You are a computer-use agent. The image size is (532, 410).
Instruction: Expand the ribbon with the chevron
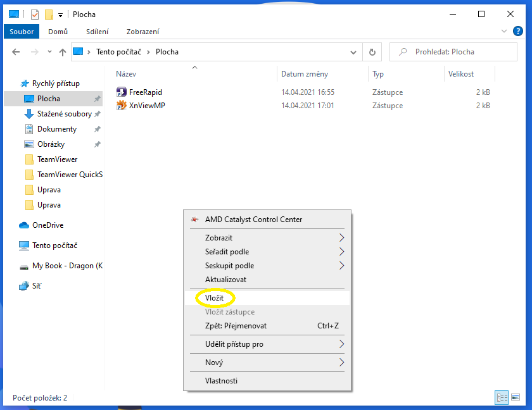coord(504,31)
